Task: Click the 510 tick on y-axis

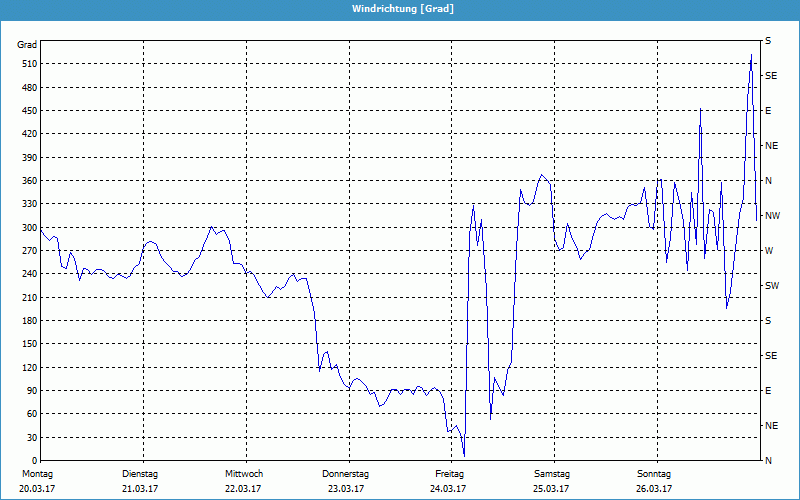Action: (x=28, y=64)
